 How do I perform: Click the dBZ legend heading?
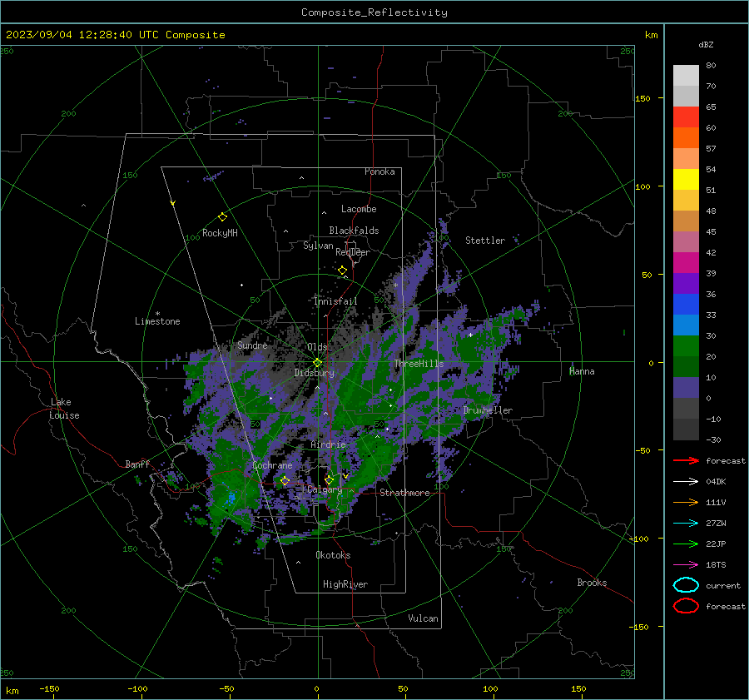tap(706, 44)
